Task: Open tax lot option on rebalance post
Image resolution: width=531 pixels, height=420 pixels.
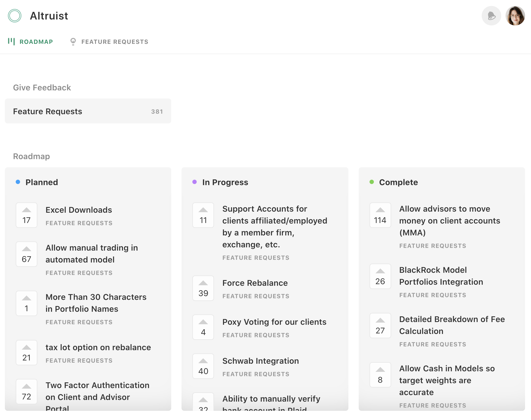Action: pos(98,347)
